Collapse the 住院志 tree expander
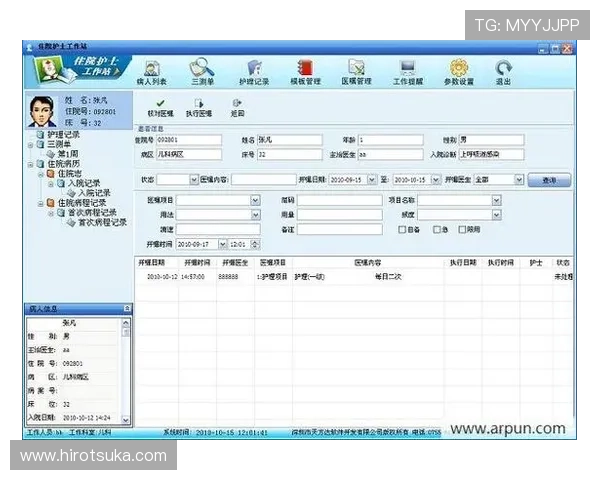 click(41, 174)
